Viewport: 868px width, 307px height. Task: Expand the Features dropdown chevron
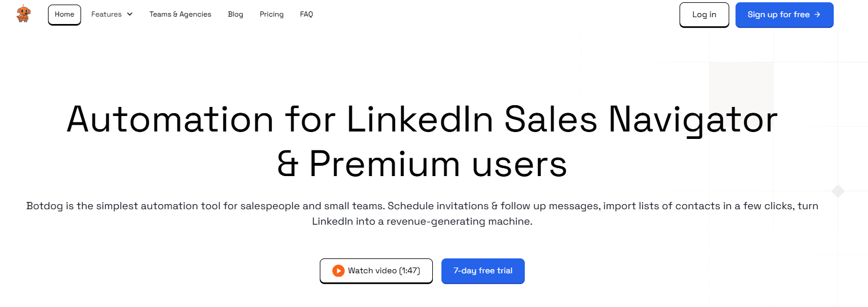(x=130, y=14)
